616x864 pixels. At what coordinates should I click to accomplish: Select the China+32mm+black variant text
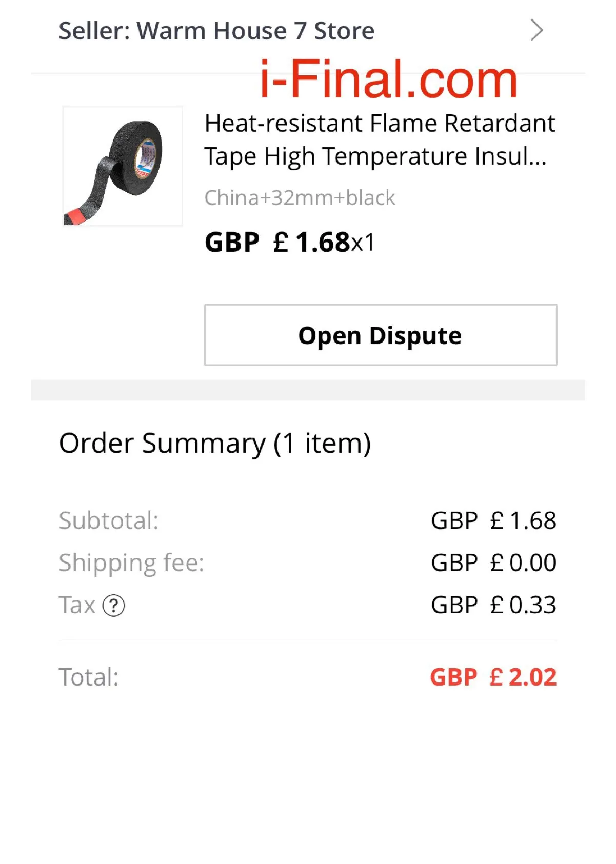300,197
